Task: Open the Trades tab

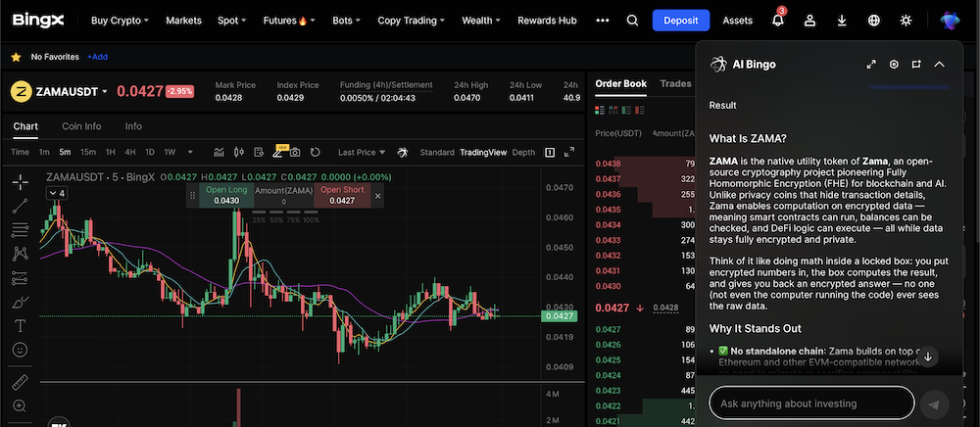Action: 674,84
